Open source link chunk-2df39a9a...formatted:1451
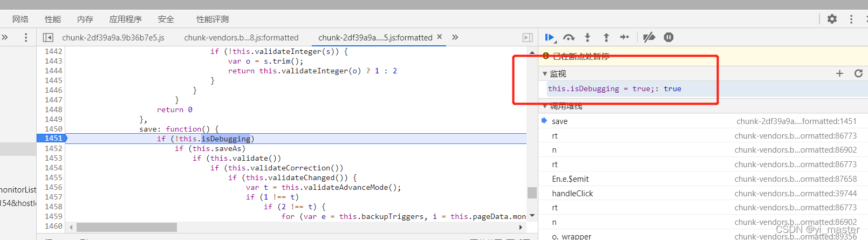 [x=796, y=121]
